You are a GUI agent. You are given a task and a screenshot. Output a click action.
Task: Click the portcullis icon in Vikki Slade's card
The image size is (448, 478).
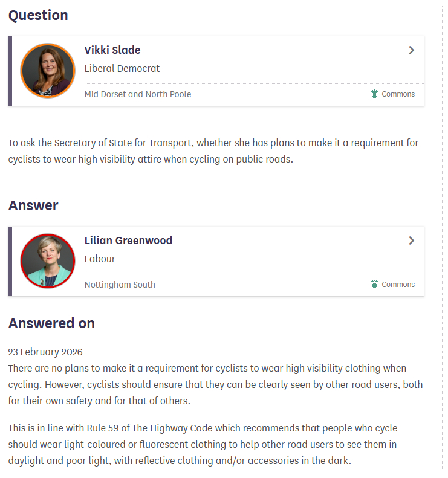coord(374,94)
